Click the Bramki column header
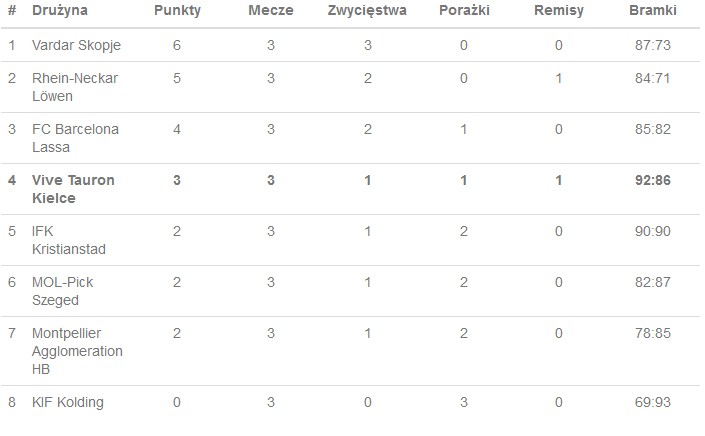 [652, 10]
